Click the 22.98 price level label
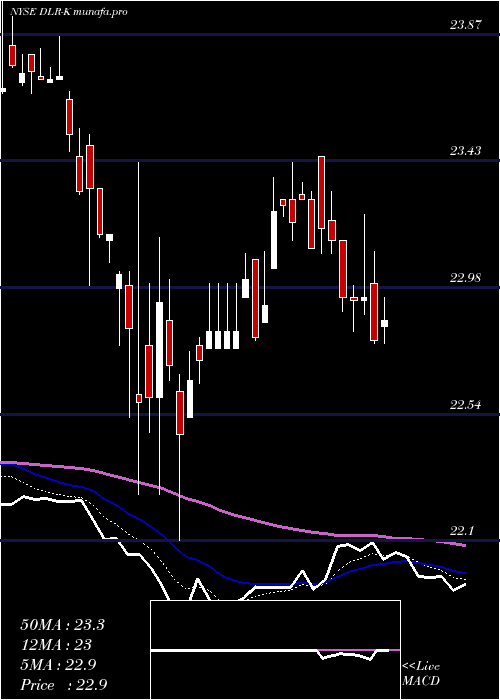This screenshot has width=500, height=700. [x=466, y=278]
